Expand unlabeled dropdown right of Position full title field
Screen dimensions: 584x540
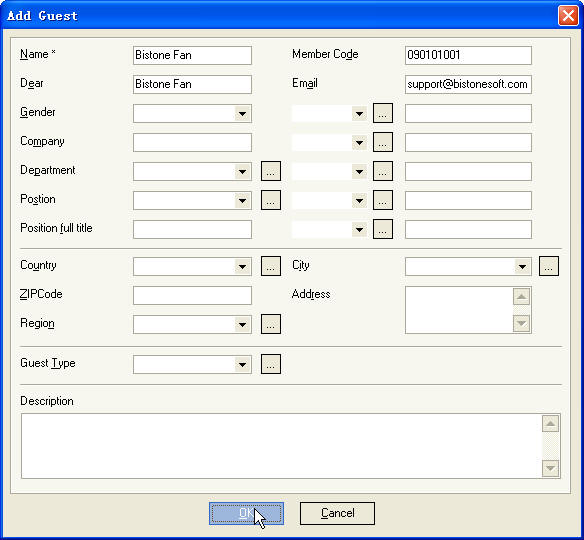[359, 229]
